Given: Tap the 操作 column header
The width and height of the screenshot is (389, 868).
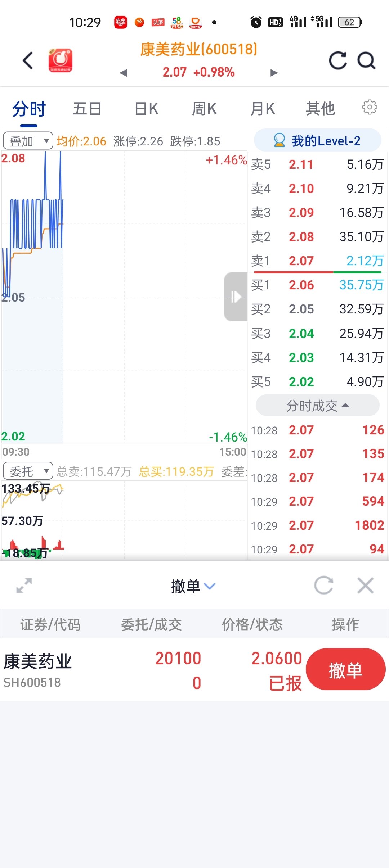Looking at the screenshot, I should (345, 624).
